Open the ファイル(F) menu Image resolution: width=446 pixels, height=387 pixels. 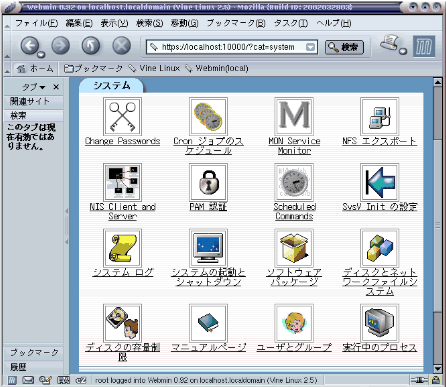tap(36, 23)
